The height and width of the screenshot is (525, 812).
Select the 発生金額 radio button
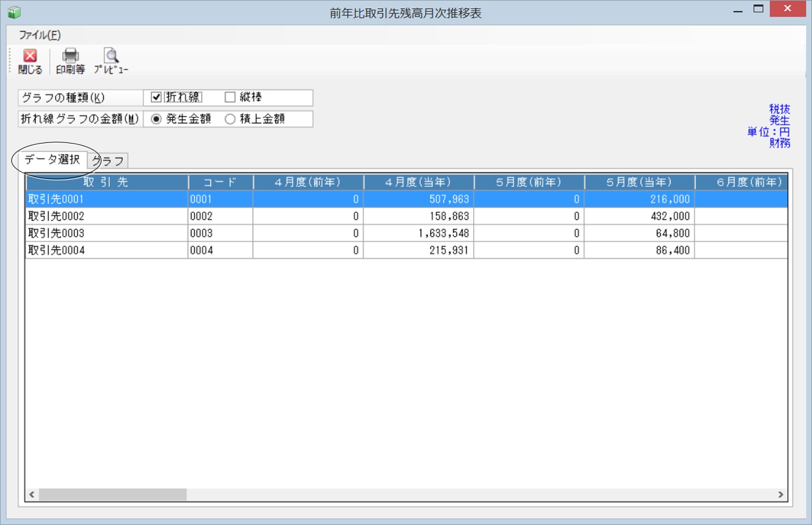coord(157,119)
